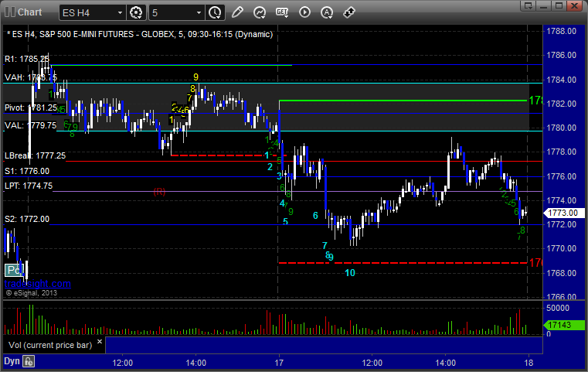Click the S2: 1772.00 label

tap(27, 219)
